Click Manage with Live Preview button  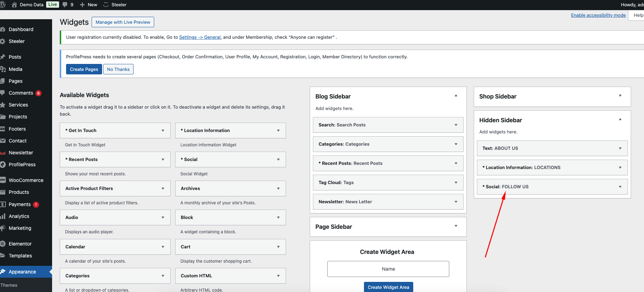123,22
